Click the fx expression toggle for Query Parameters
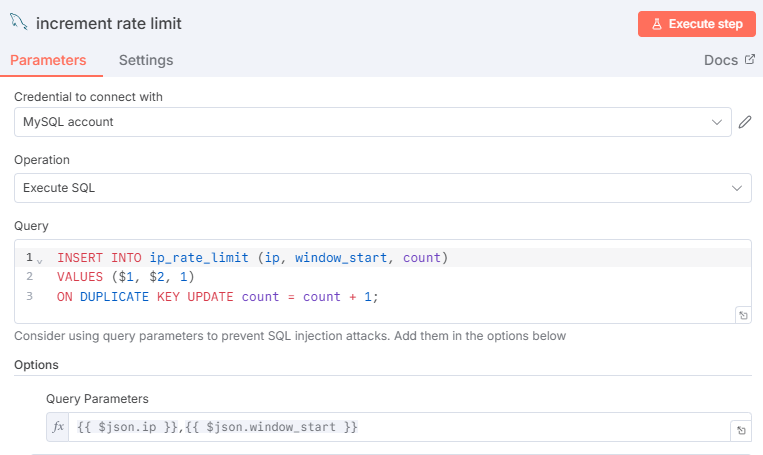The width and height of the screenshot is (763, 455). point(58,427)
